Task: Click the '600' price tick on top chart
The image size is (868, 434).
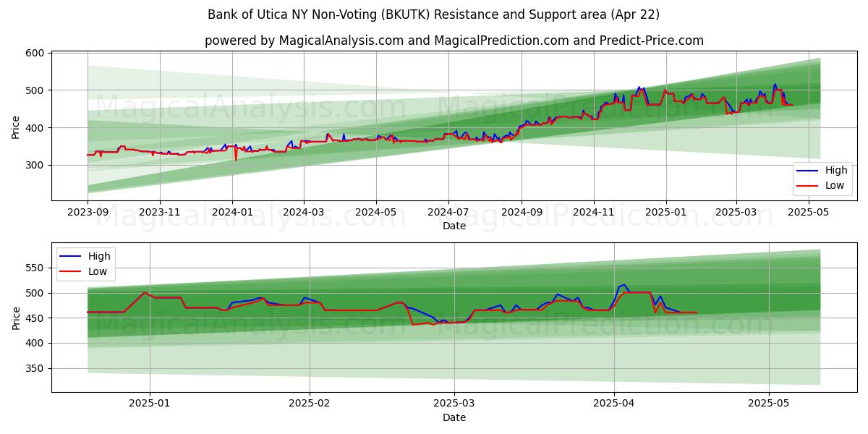Action: (x=36, y=53)
